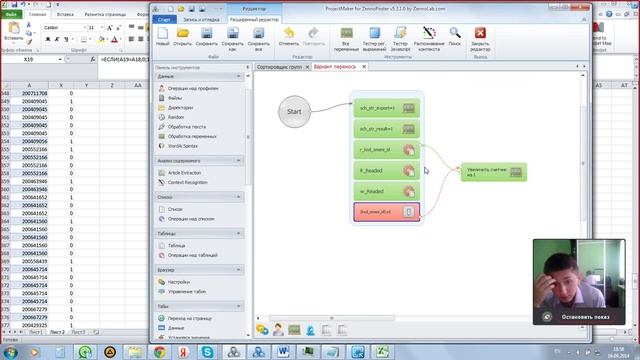Open the green Файл tab in Excel
640x360 pixels.
click(11, 14)
